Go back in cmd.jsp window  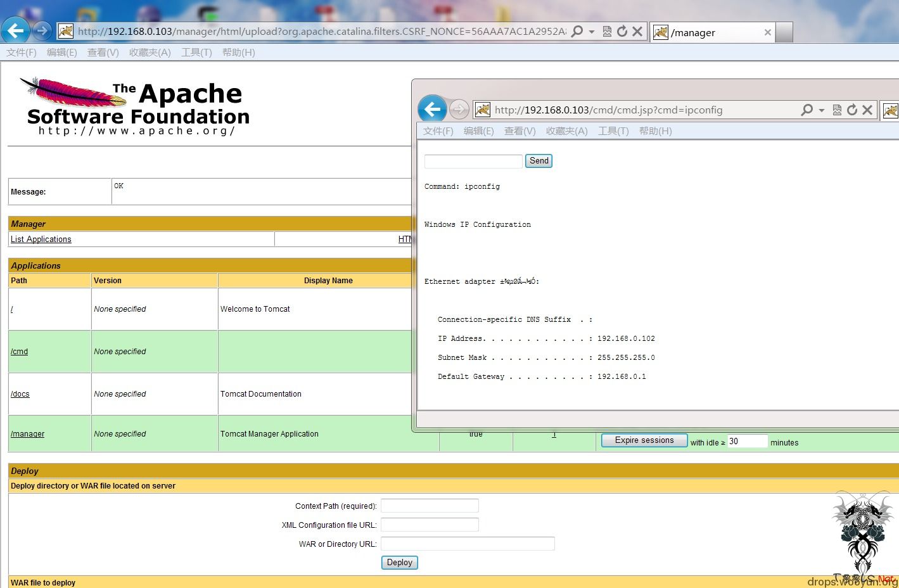[x=432, y=110]
